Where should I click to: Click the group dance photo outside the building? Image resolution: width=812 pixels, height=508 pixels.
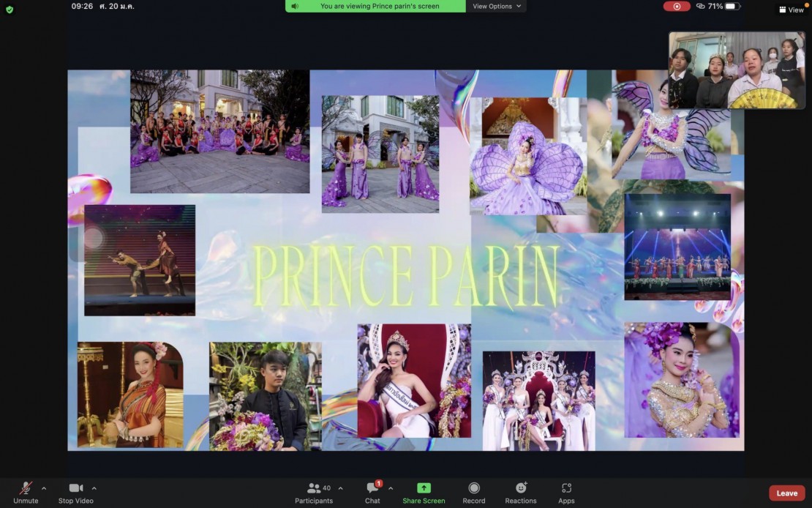pos(220,131)
